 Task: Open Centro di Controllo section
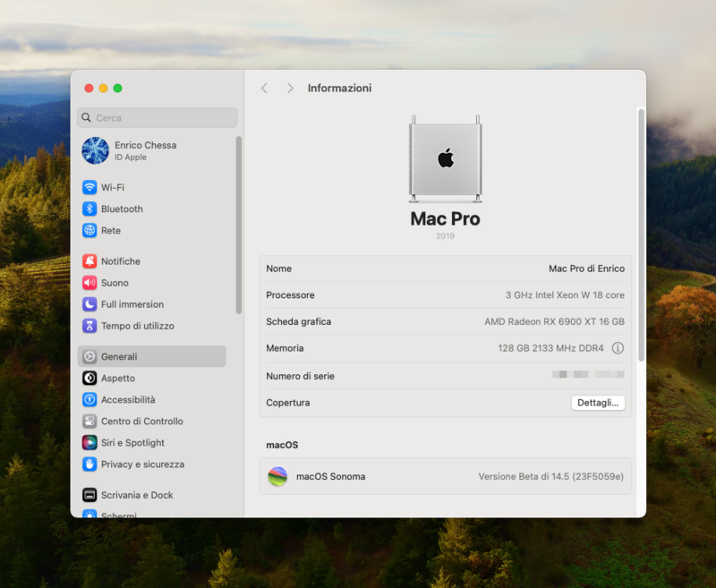(141, 422)
